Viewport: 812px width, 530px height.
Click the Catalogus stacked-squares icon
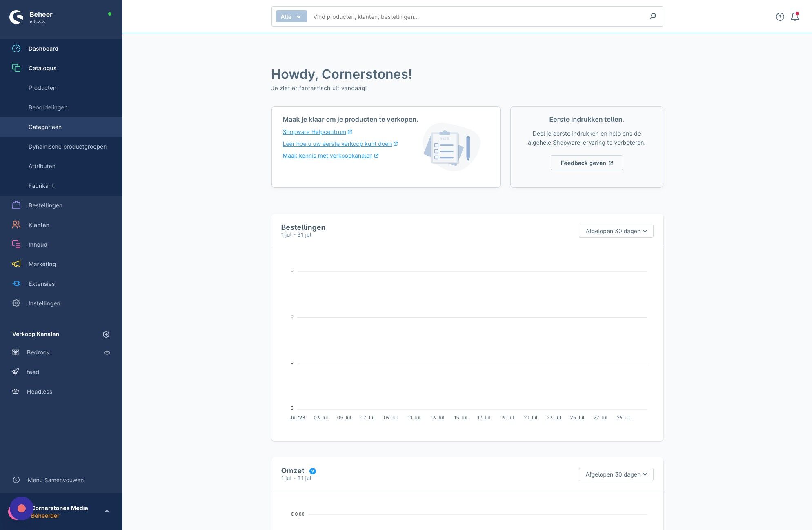pyautogui.click(x=16, y=68)
